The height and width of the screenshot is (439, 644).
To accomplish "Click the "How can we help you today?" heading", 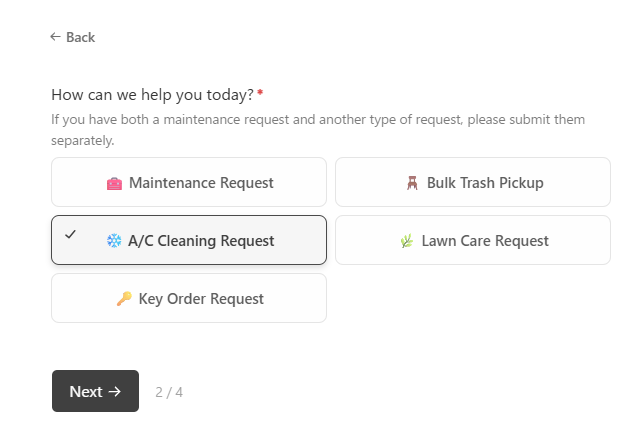I will [152, 95].
